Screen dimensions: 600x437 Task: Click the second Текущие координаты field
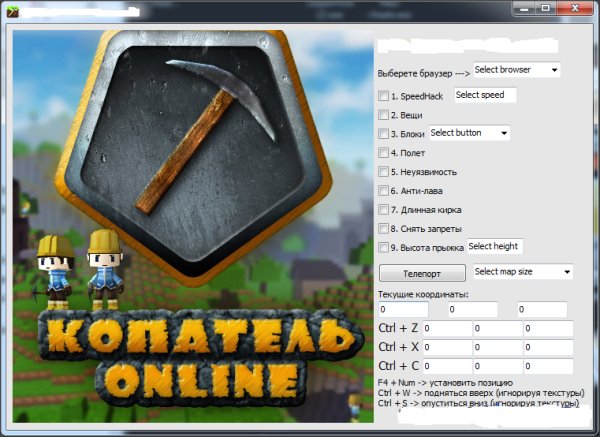coord(473,309)
